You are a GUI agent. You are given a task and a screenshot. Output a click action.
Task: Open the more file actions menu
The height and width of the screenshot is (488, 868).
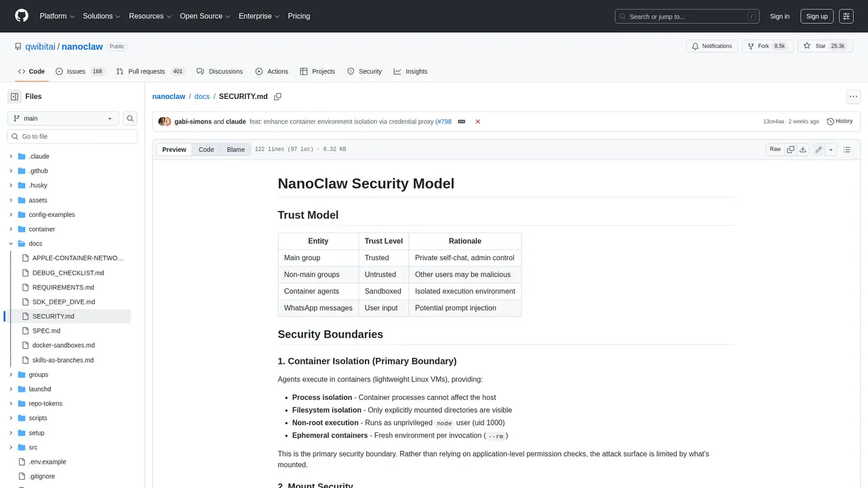point(854,97)
